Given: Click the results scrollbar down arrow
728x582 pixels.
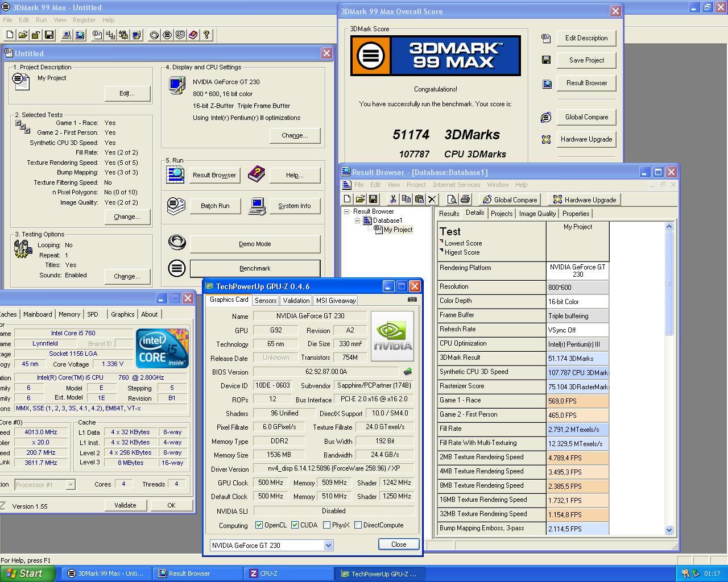Looking at the screenshot, I should tap(669, 530).
